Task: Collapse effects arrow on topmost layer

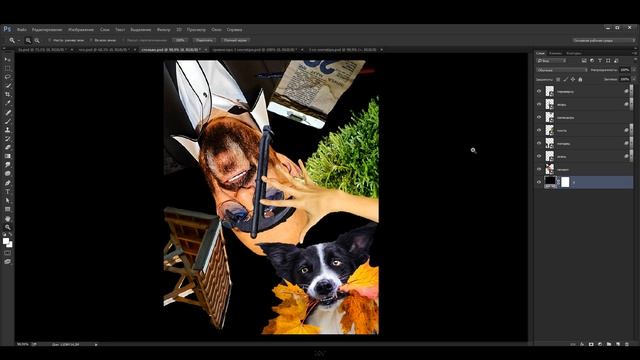Action: click(631, 91)
